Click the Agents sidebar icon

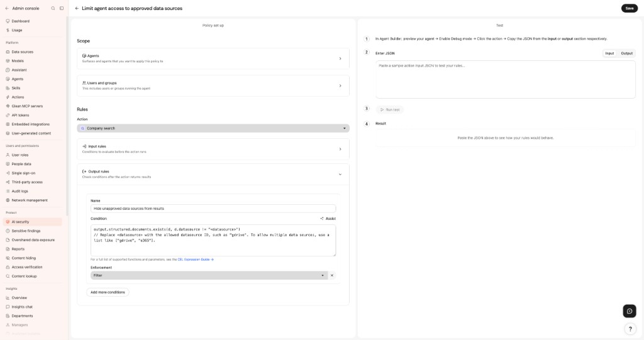click(8, 79)
